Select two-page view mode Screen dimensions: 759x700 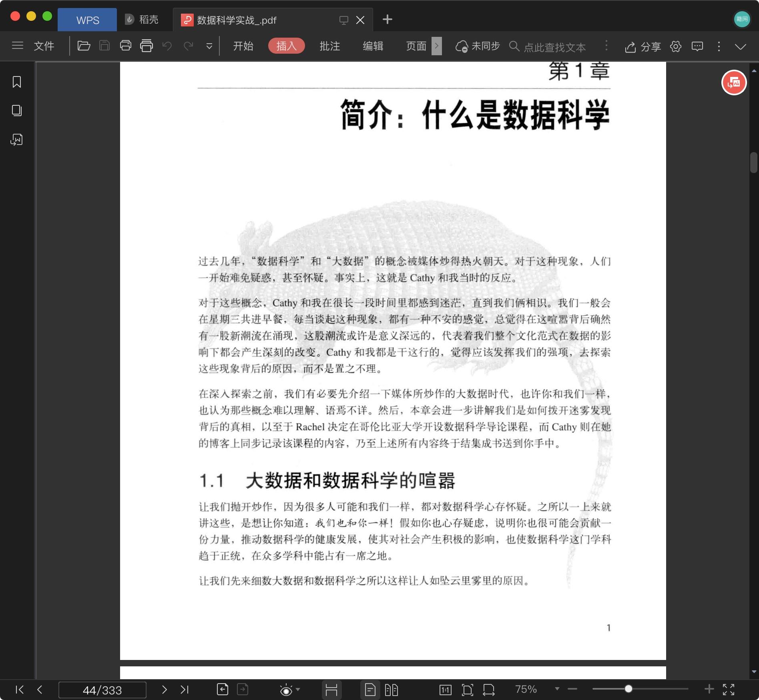click(391, 690)
